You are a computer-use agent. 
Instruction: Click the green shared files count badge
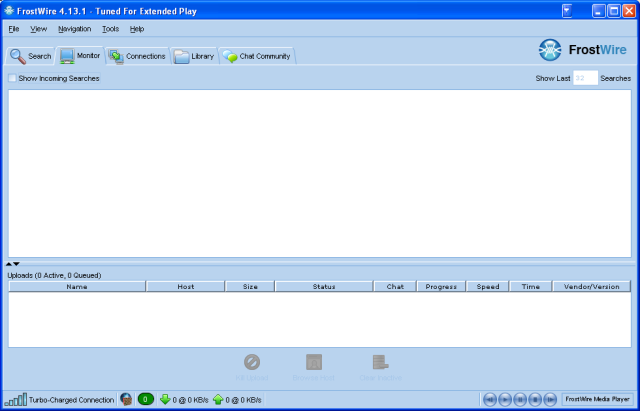146,399
